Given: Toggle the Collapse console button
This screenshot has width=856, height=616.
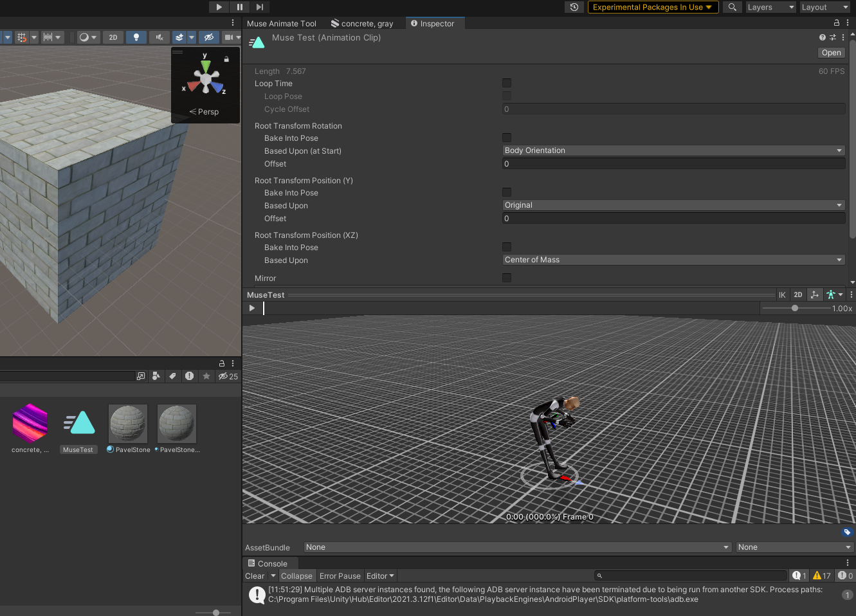Looking at the screenshot, I should point(296,576).
